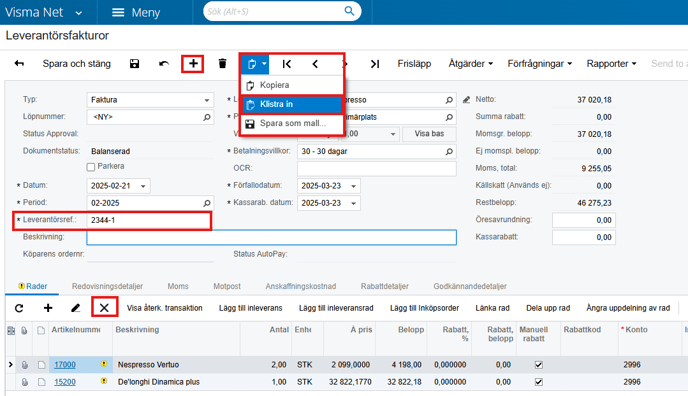The width and height of the screenshot is (688, 396).
Task: Click the search magnifier in the top bar
Action: pyautogui.click(x=349, y=11)
